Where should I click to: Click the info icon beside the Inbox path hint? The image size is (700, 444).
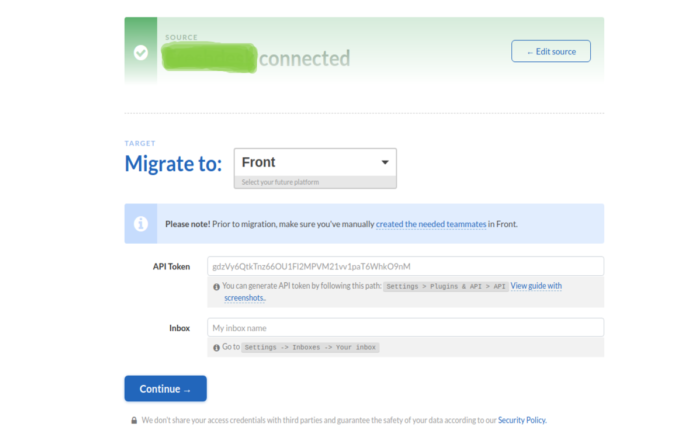[x=217, y=348]
